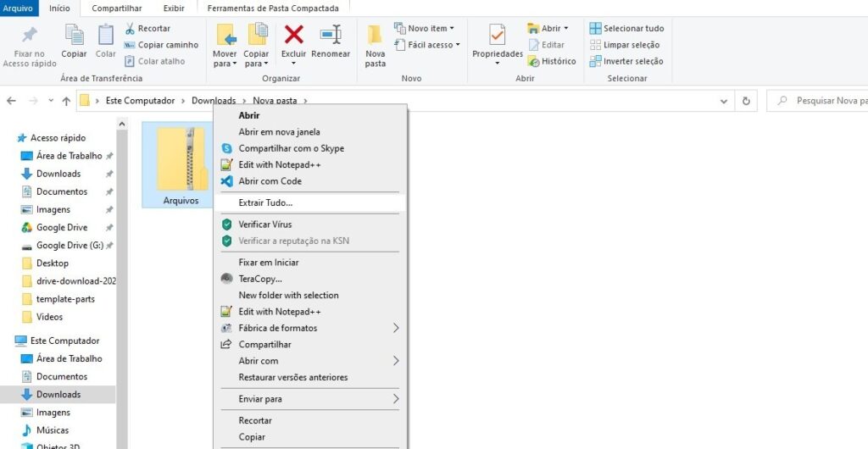Open the Fácil acesso dropdown
This screenshot has width=868, height=449.
(427, 45)
